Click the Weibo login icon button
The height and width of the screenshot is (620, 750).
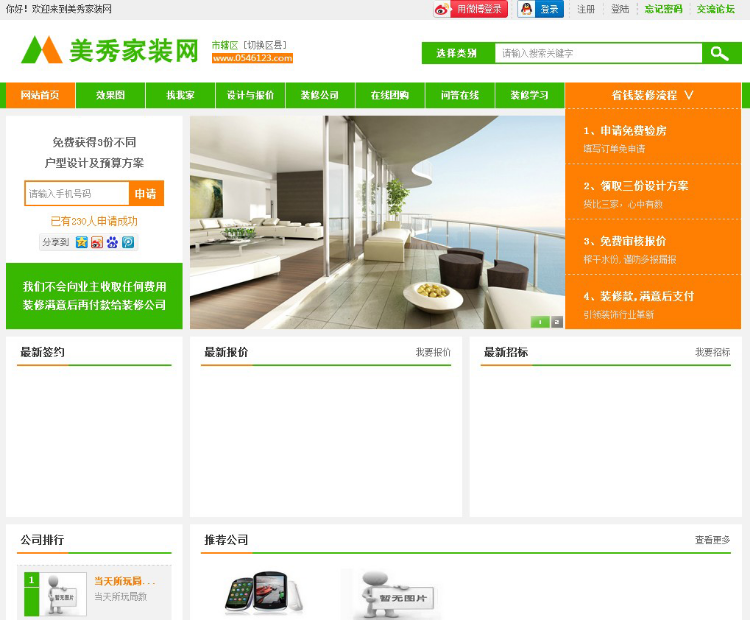click(471, 9)
